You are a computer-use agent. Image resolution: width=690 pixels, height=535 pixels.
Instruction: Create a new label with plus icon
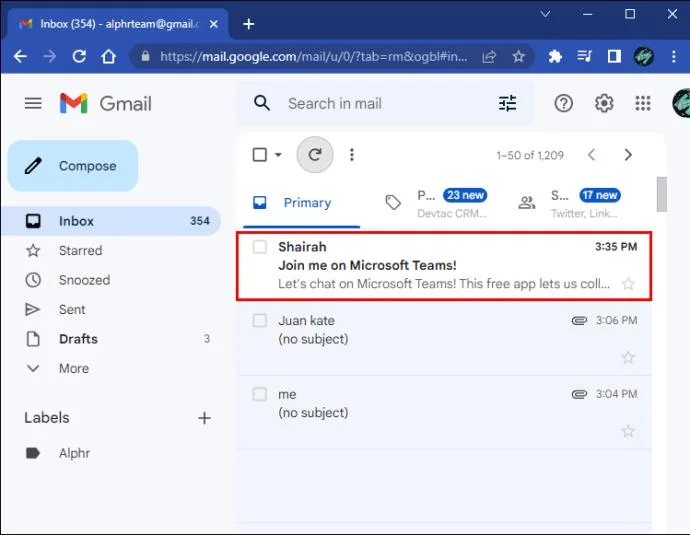pyautogui.click(x=204, y=418)
